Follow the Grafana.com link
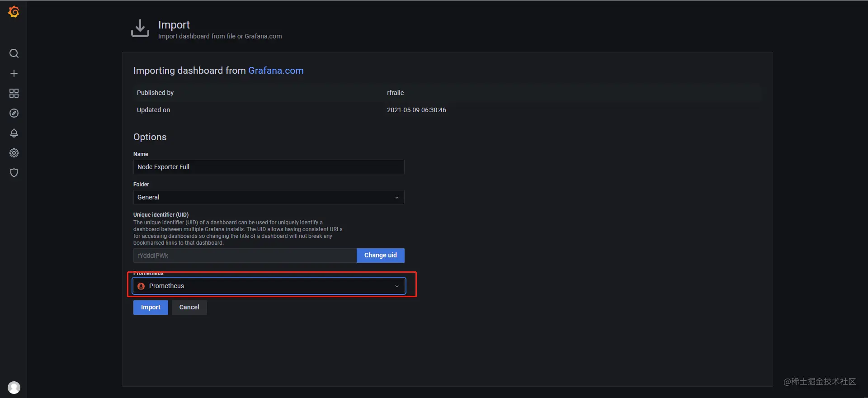This screenshot has height=398, width=868. [276, 71]
